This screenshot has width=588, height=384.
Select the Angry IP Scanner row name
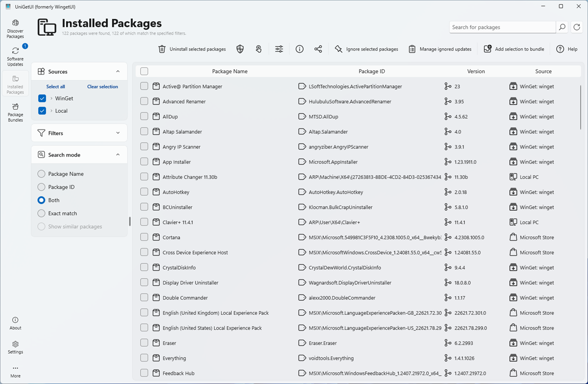coord(181,147)
